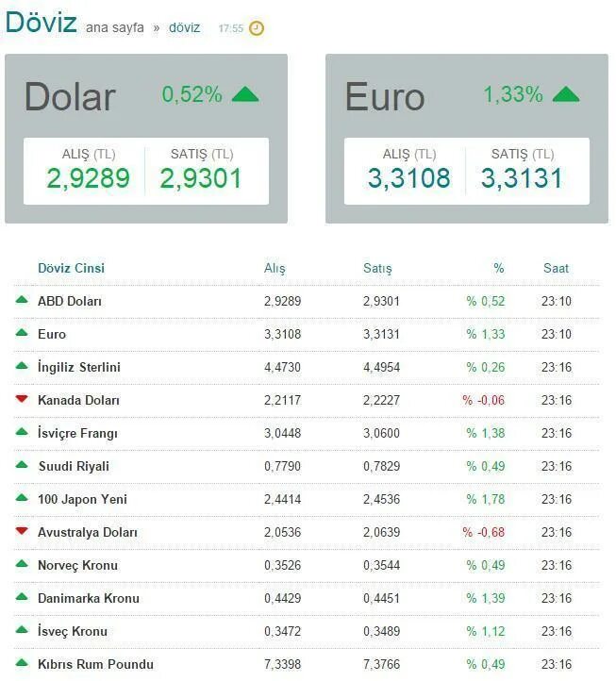Screen dimensions: 616x681
Task: Click the red down arrow next to Avustralya Doları
Action: 22,531
